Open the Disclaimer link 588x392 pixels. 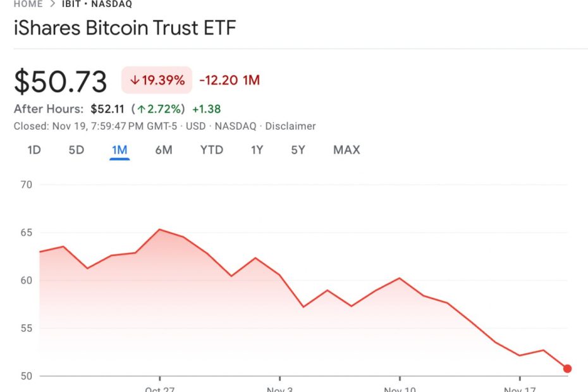pyautogui.click(x=290, y=126)
